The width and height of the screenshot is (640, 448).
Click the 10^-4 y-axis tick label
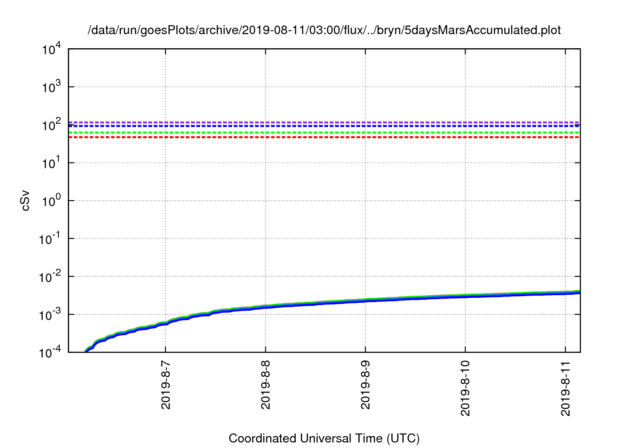click(51, 352)
